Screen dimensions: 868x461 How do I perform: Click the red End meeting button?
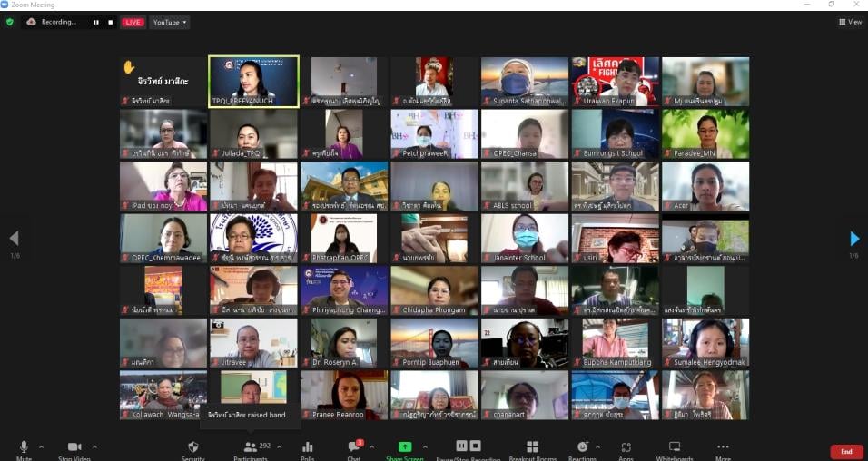tap(846, 452)
